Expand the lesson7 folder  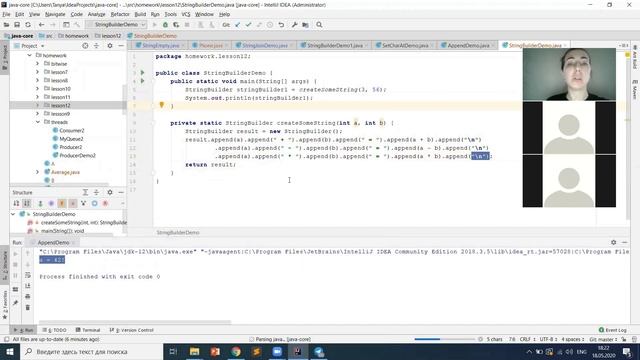38,72
